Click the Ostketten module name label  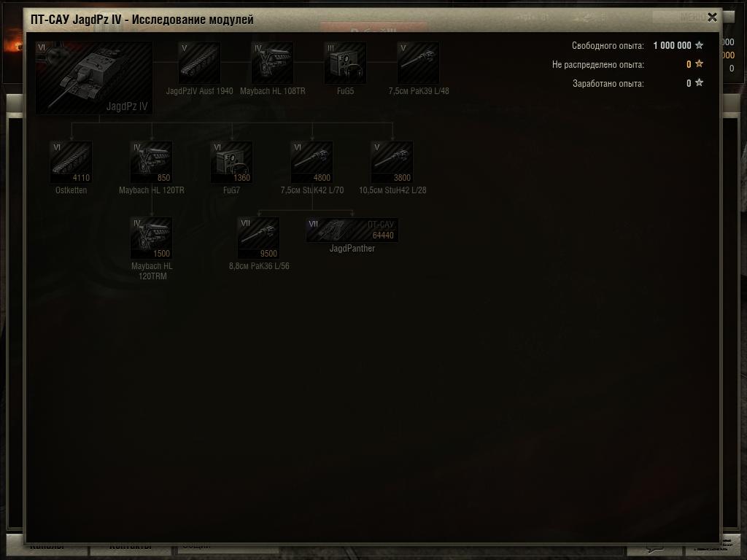point(71,190)
